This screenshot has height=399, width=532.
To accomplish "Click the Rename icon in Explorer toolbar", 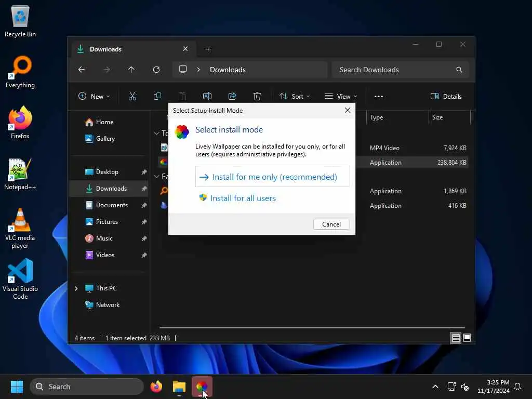I will click(207, 96).
